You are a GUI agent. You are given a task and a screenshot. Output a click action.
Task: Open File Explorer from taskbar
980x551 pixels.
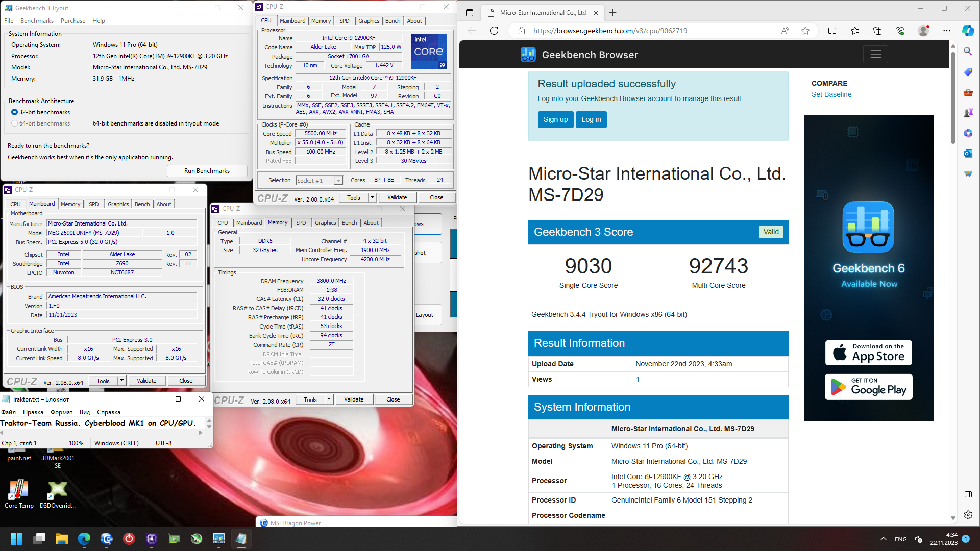pyautogui.click(x=62, y=539)
